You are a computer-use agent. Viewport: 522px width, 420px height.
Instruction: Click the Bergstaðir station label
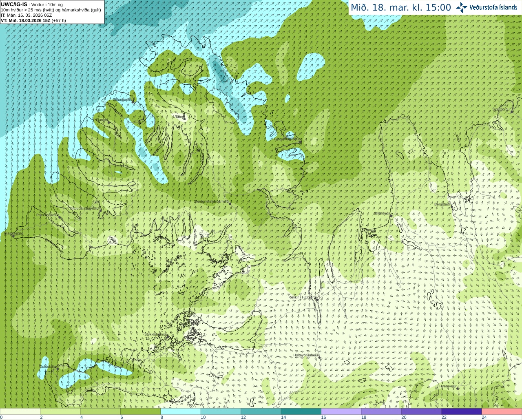click(x=442, y=204)
